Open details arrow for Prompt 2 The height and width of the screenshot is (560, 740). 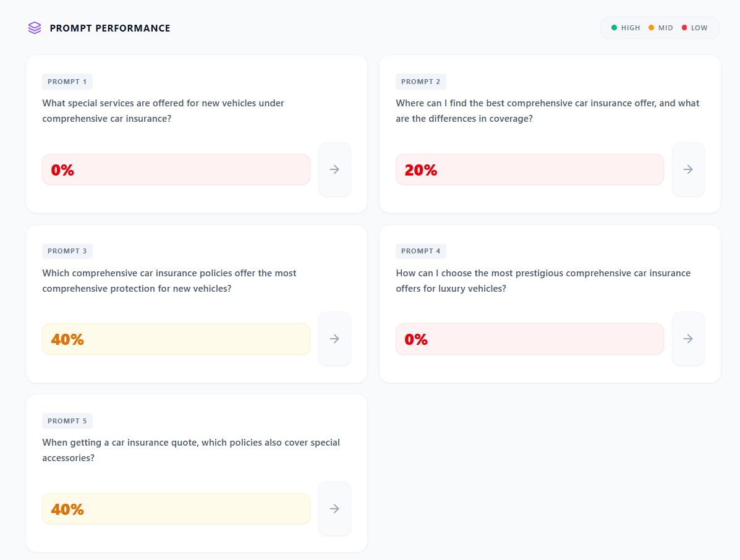pyautogui.click(x=688, y=169)
